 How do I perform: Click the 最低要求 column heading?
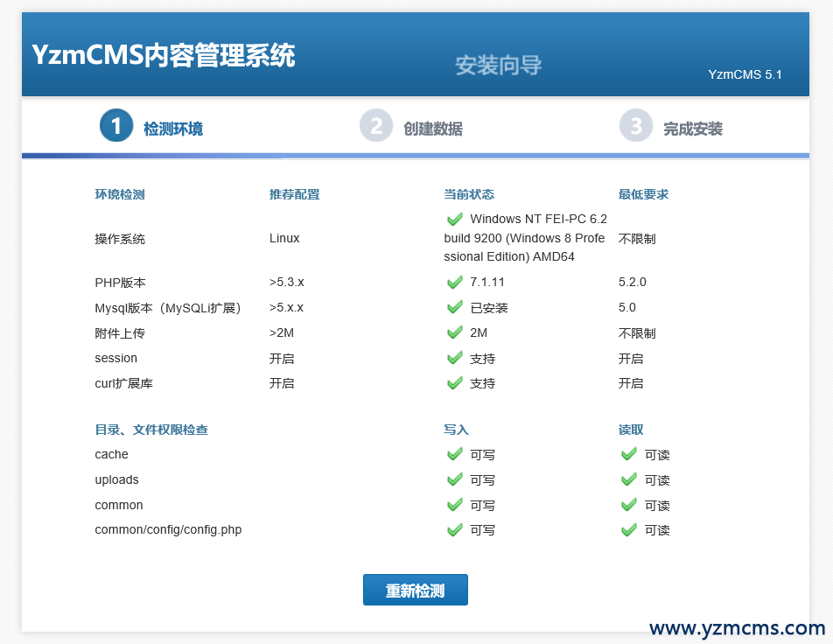tap(643, 194)
